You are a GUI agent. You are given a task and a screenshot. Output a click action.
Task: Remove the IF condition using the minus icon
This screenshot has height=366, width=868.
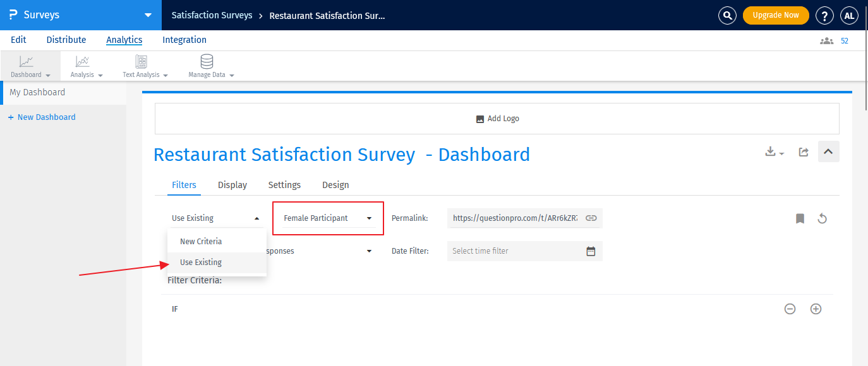(790, 309)
